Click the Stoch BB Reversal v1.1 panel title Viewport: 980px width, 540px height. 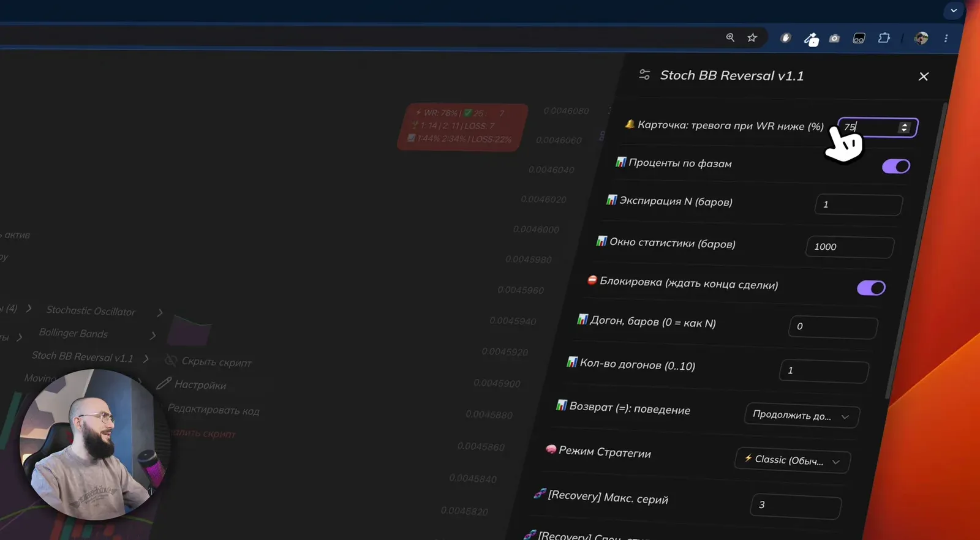(732, 76)
